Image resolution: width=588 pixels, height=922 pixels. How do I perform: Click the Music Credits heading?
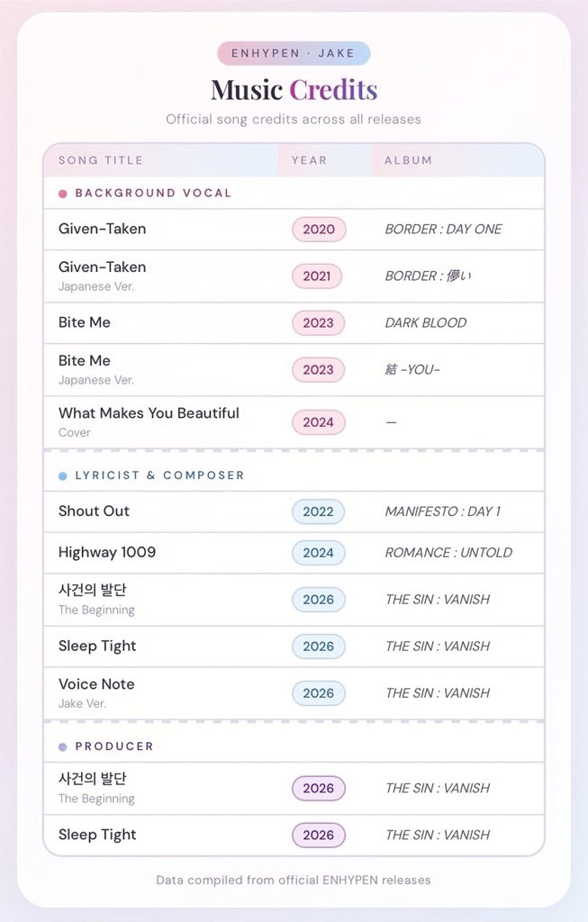coord(294,90)
